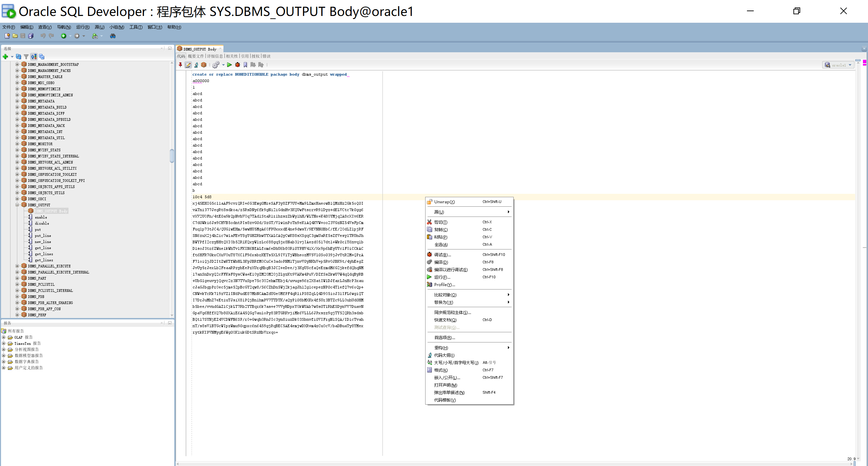Click the green Back navigation arrow icon
The width and height of the screenshot is (868, 466).
[x=63, y=36]
